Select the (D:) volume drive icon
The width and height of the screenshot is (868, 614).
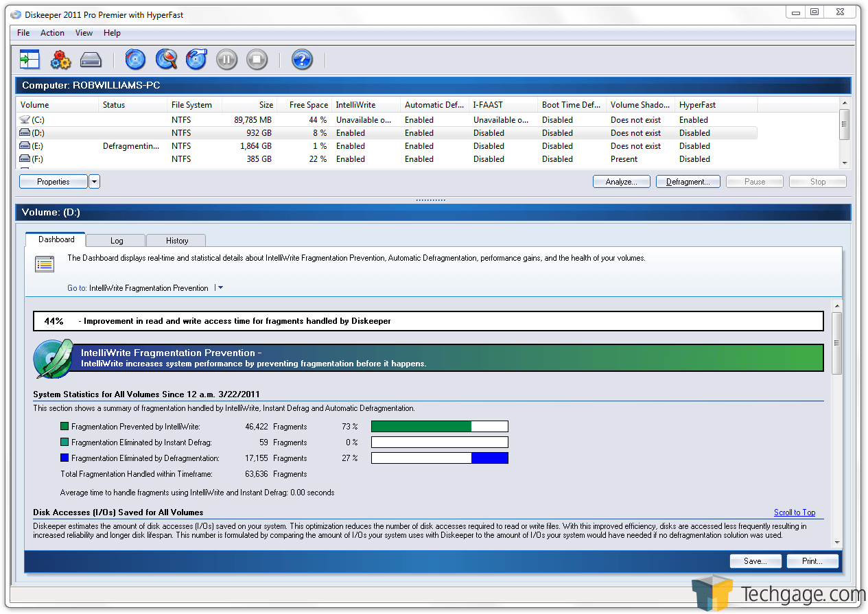tap(25, 133)
